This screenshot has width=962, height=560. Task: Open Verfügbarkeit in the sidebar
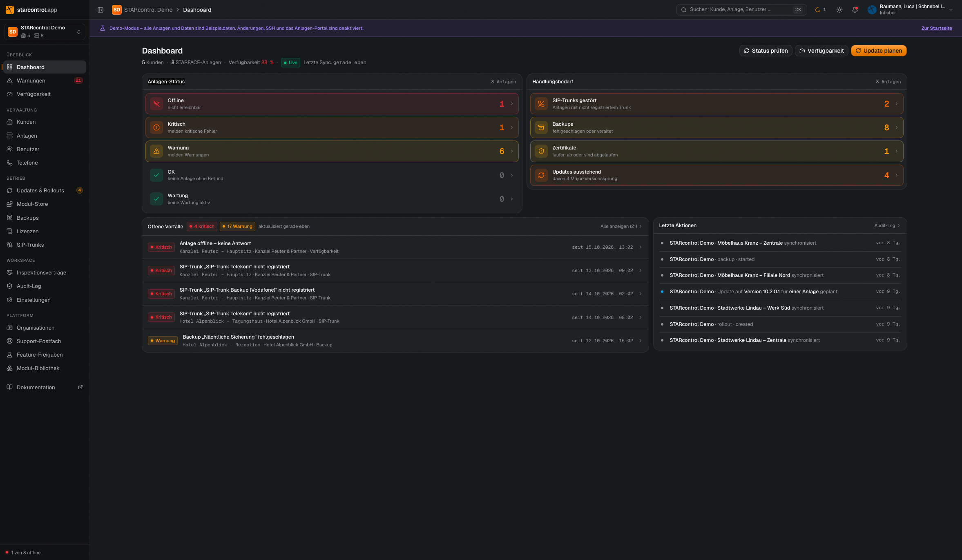point(45,94)
